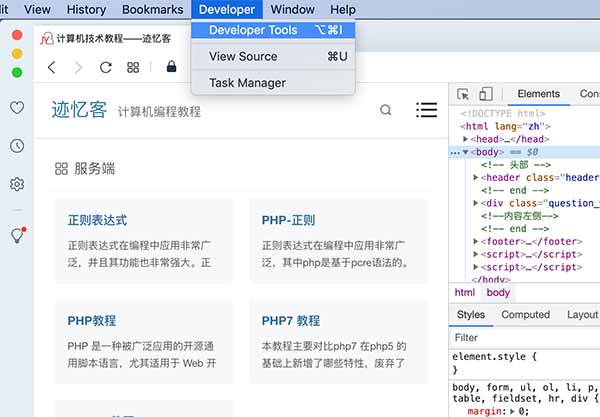Image resolution: width=600 pixels, height=417 pixels.
Task: Click the 服务端 section heading text
Action: [95, 169]
